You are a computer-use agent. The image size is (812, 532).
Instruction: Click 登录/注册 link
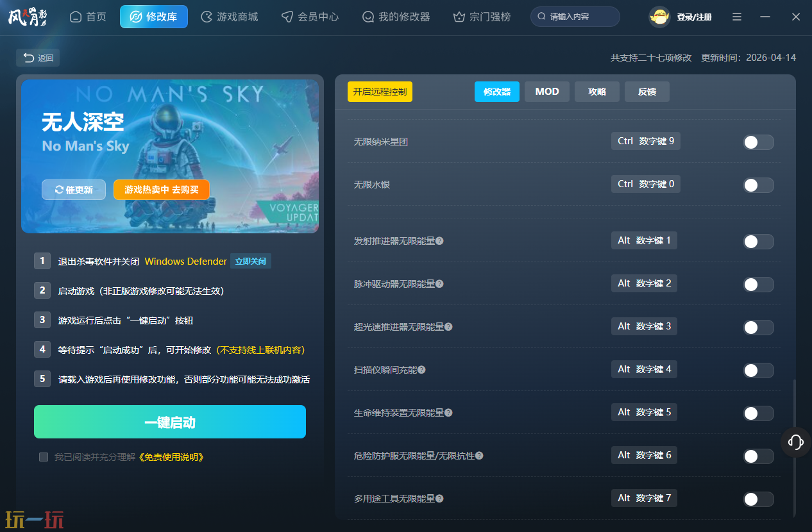coord(694,17)
